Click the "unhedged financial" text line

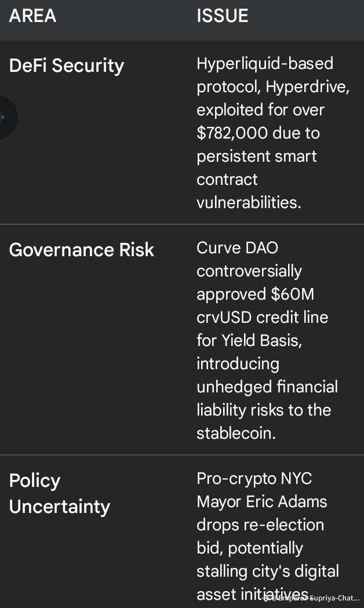click(267, 387)
